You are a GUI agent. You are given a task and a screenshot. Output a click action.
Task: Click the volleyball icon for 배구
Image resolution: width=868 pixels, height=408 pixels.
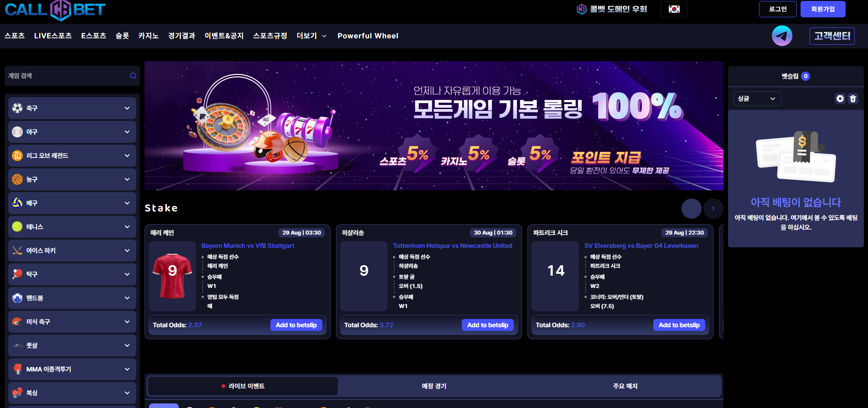coord(17,203)
